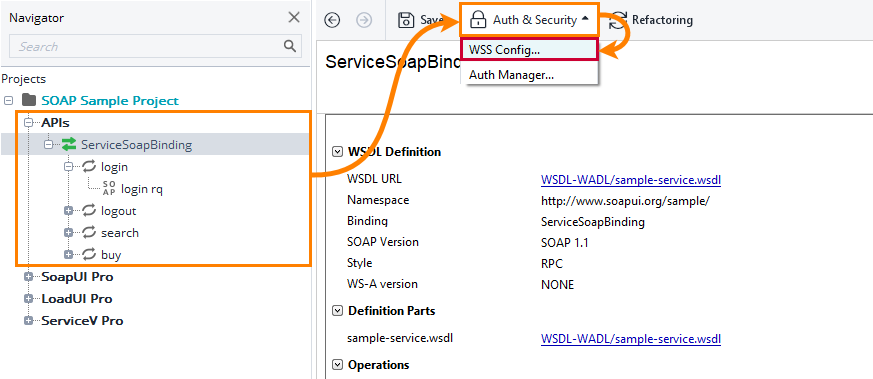The height and width of the screenshot is (379, 873).
Task: Select LoadUI Pro in the tree
Action: coord(77,299)
